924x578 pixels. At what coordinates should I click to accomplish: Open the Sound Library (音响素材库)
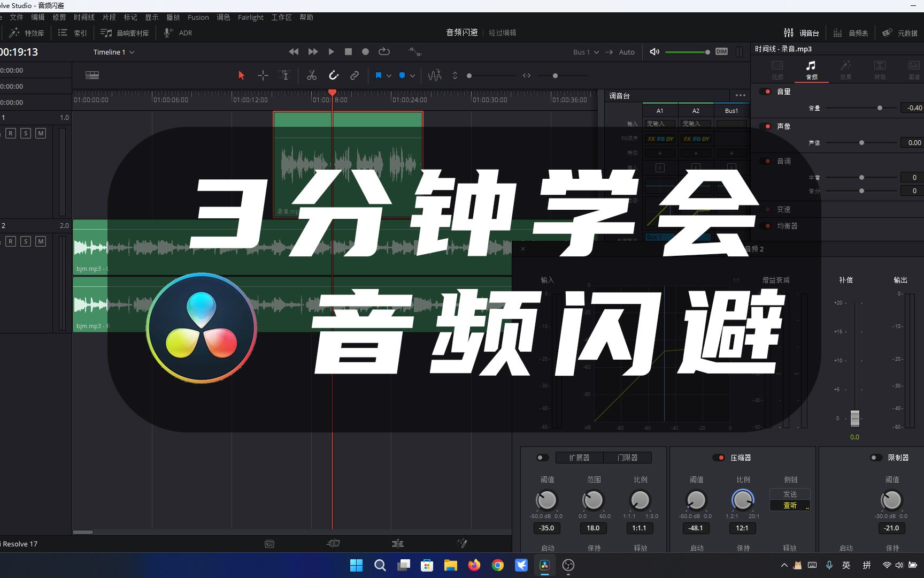[x=125, y=33]
